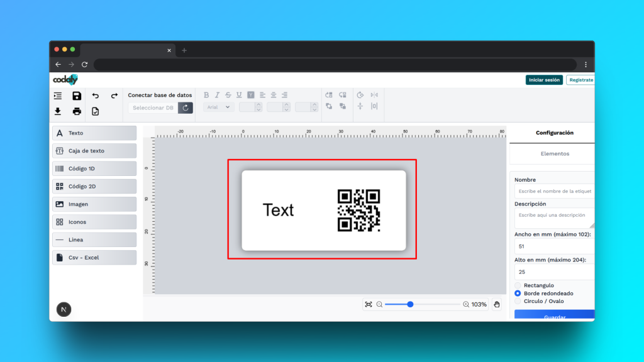Select the Rectangulo shape option
Viewport: 644px width, 362px height.
coord(518,285)
